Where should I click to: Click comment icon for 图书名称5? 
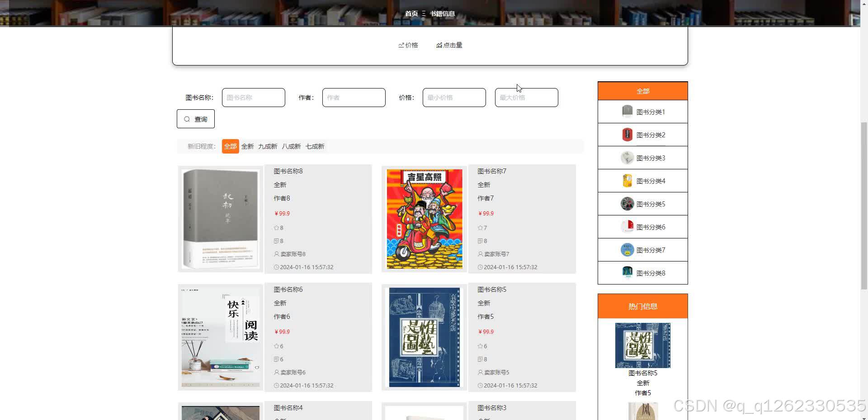[481, 359]
